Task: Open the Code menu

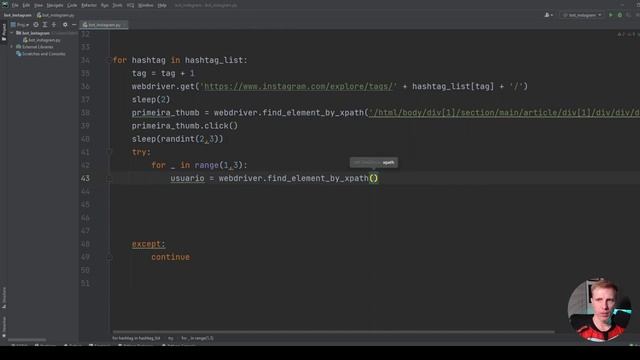Action: pos(72,5)
